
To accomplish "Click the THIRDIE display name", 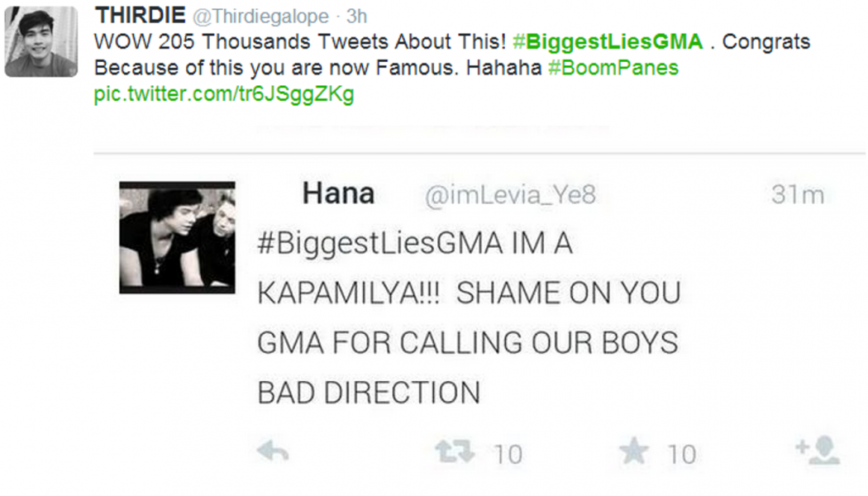I will (x=140, y=15).
